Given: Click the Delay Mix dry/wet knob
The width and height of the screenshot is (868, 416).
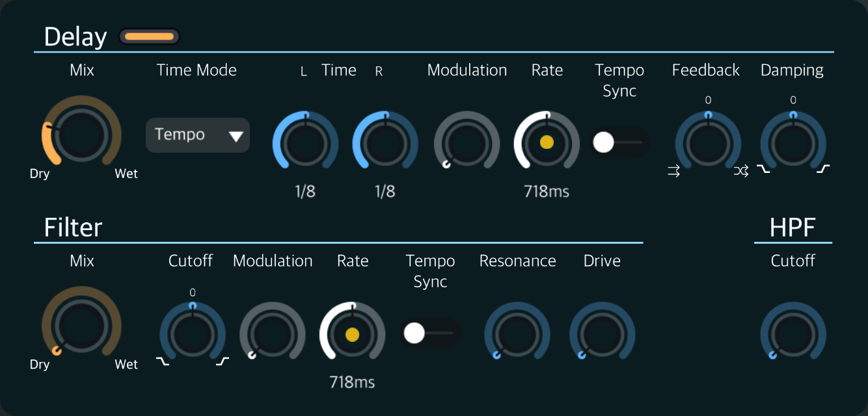Looking at the screenshot, I should [81, 134].
